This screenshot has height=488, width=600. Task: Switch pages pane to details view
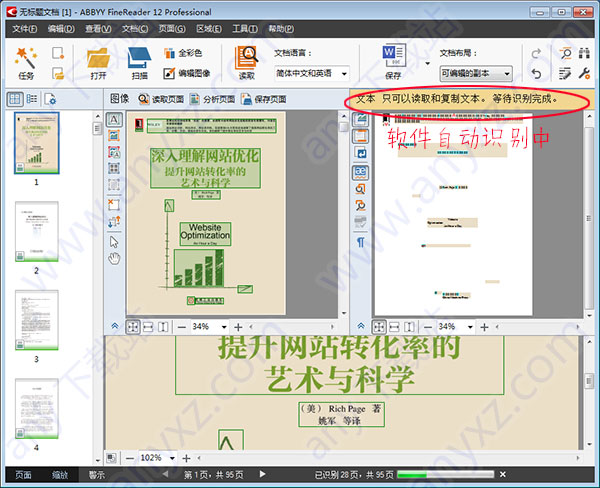click(32, 99)
